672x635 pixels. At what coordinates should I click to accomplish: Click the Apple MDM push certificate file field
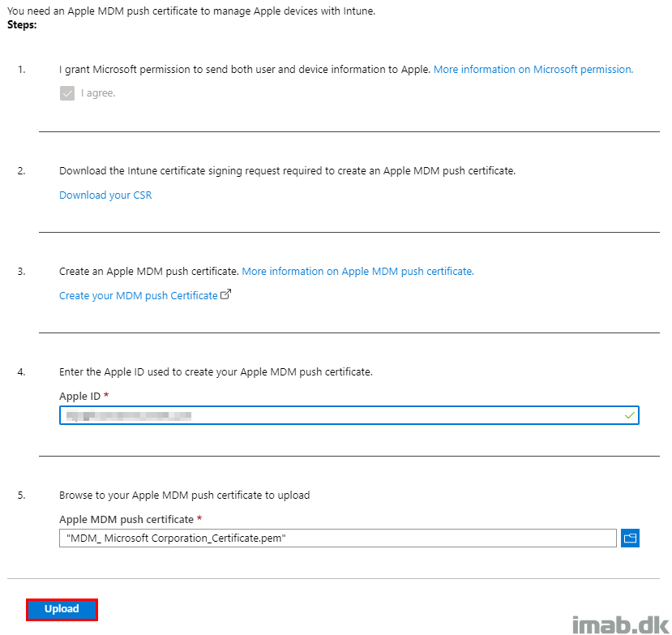click(338, 538)
